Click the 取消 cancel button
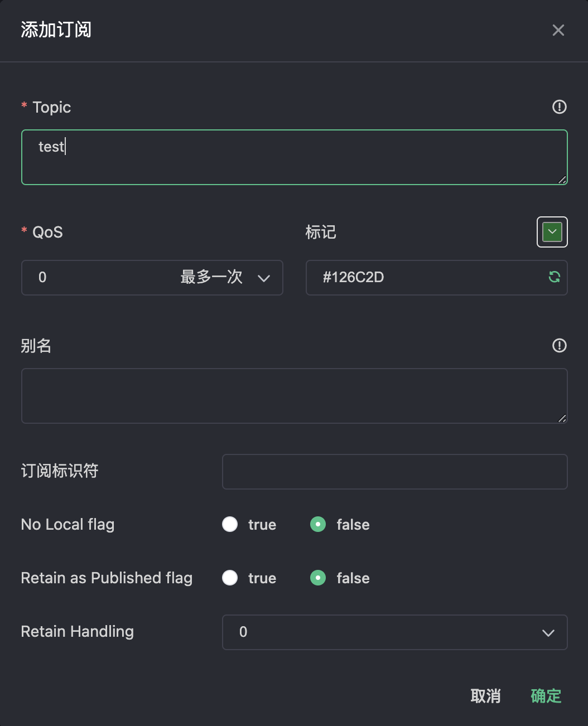This screenshot has height=726, width=588. pos(485,696)
